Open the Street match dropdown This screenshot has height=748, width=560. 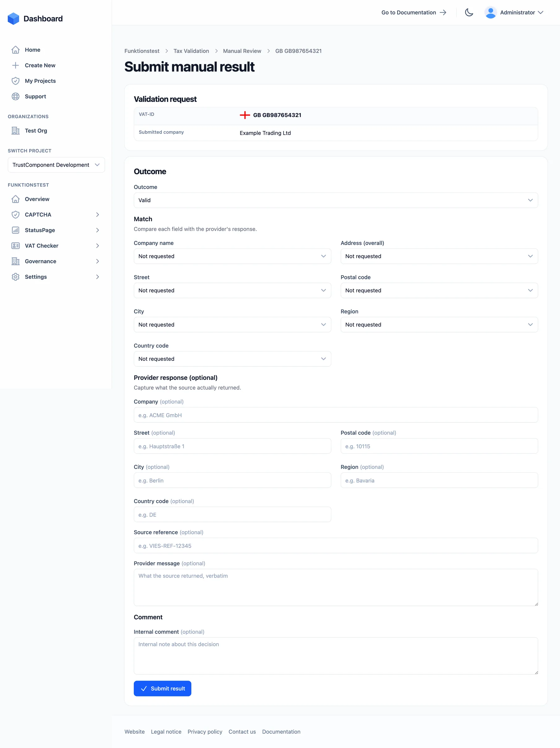point(232,290)
